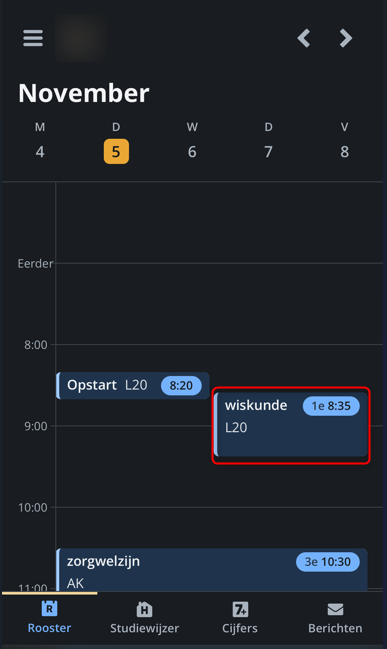Open the Studiewijzer icon

tap(144, 609)
